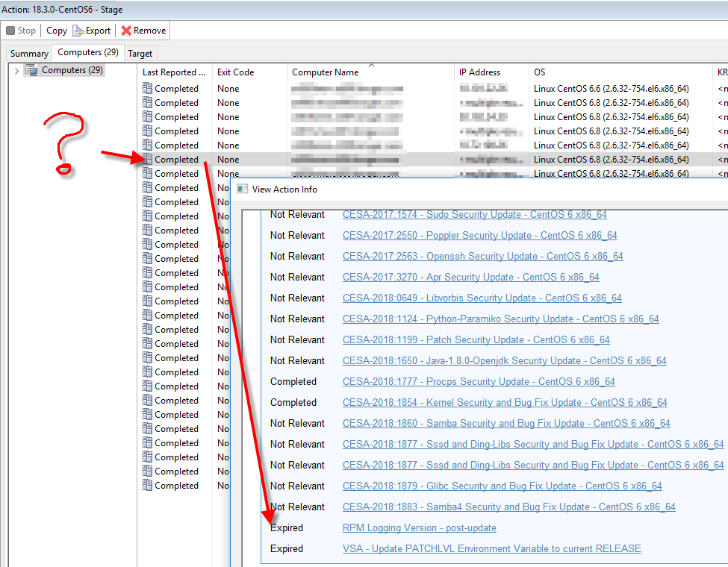
Task: Open CESA-2018:1199 Patch Security Update link
Action: tap(476, 339)
